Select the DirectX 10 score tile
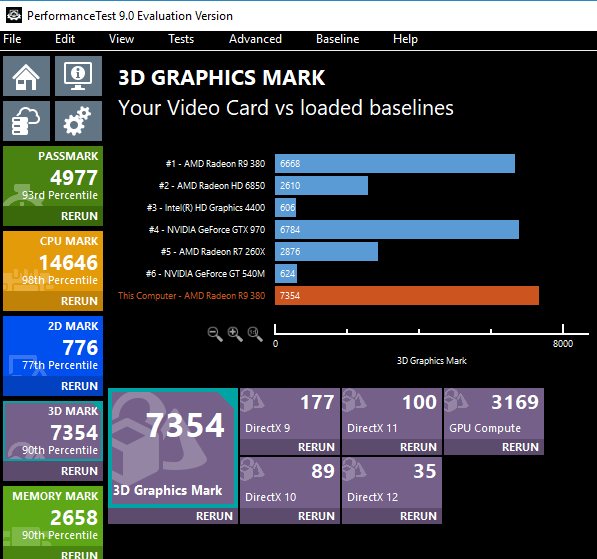This screenshot has height=559, width=597. pos(290,483)
